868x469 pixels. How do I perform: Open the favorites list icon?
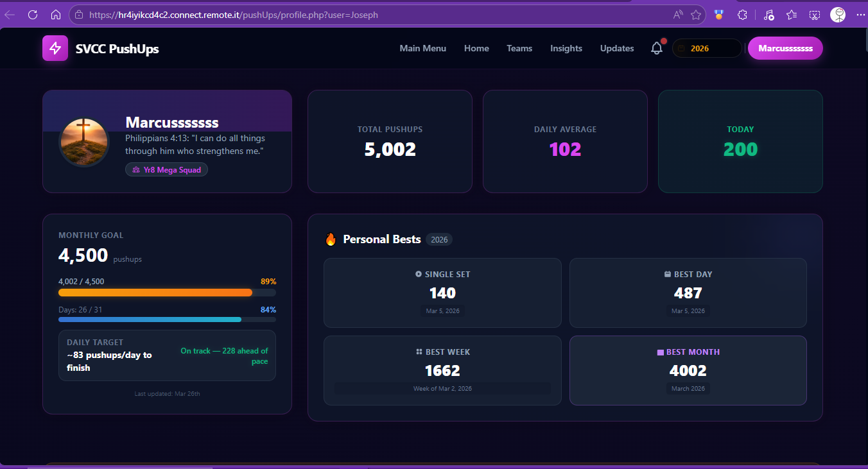[x=792, y=15]
